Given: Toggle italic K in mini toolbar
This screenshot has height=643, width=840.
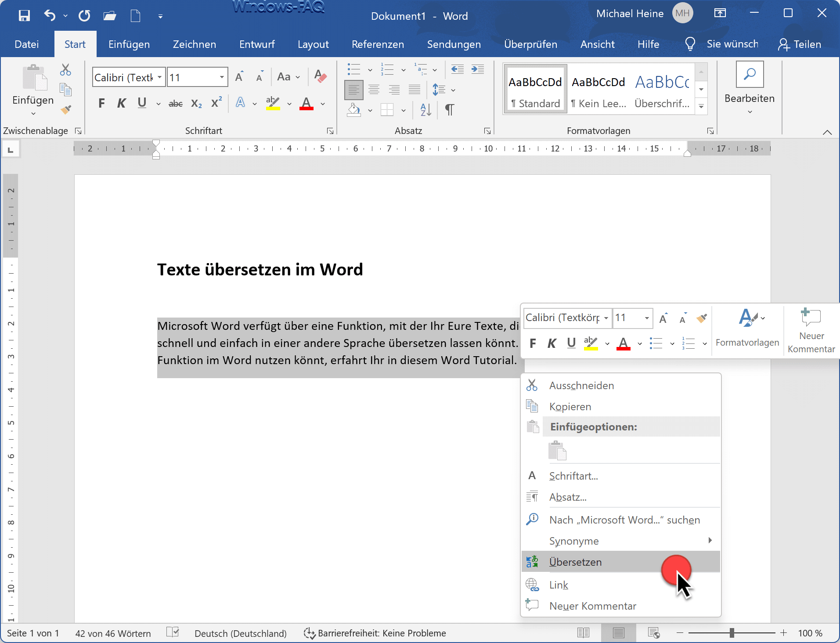Looking at the screenshot, I should coord(552,343).
